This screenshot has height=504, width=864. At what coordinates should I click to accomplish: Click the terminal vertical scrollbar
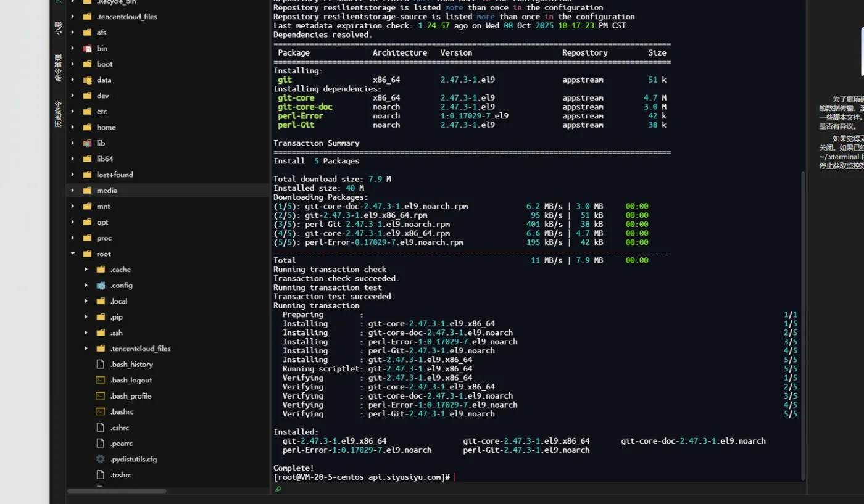pos(803,325)
